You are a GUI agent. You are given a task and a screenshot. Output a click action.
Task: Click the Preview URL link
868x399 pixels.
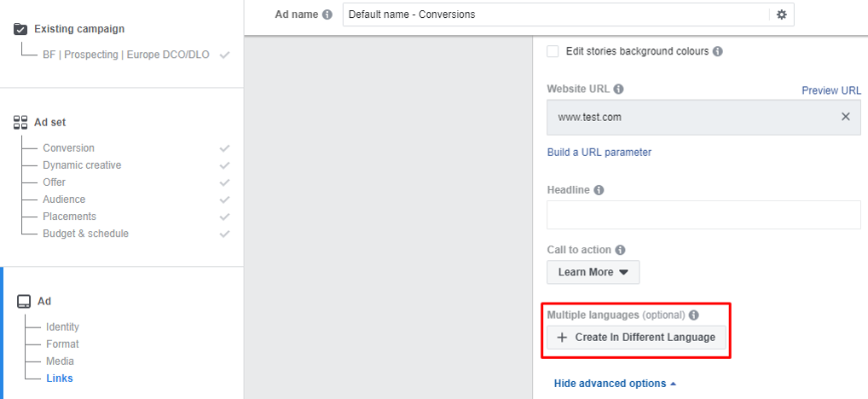pyautogui.click(x=831, y=90)
